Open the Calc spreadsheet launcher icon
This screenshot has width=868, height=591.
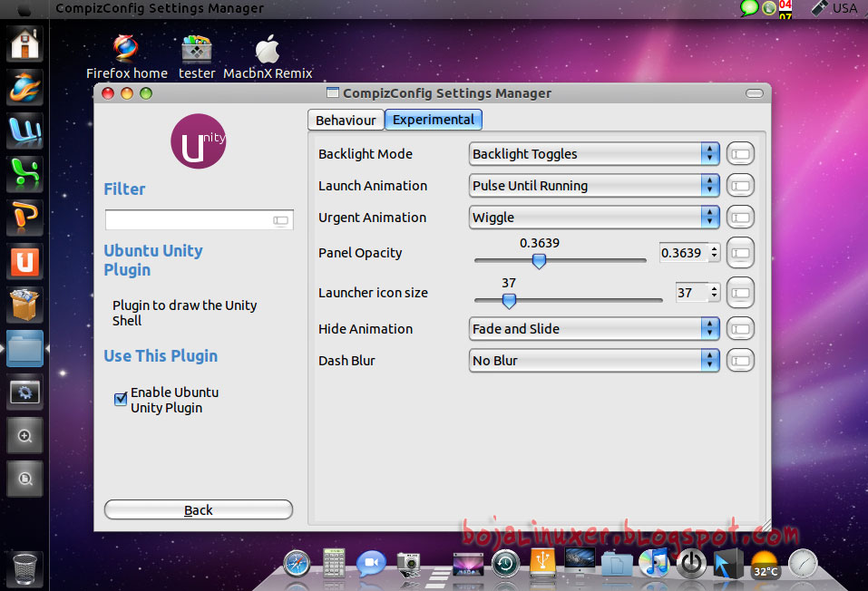(x=24, y=174)
